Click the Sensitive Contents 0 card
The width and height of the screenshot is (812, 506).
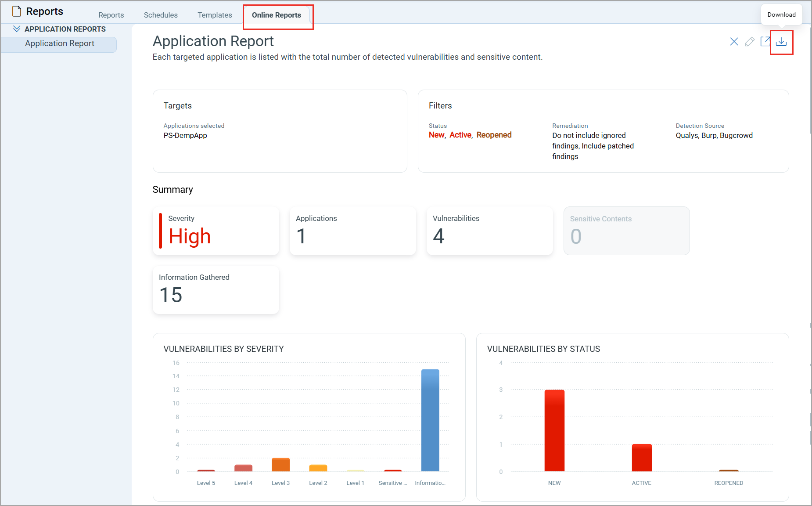click(x=627, y=231)
